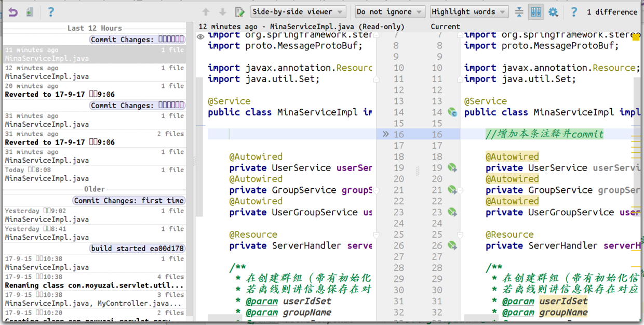The height and width of the screenshot is (325, 644).
Task: Open the diff settings gear icon
Action: click(x=553, y=12)
